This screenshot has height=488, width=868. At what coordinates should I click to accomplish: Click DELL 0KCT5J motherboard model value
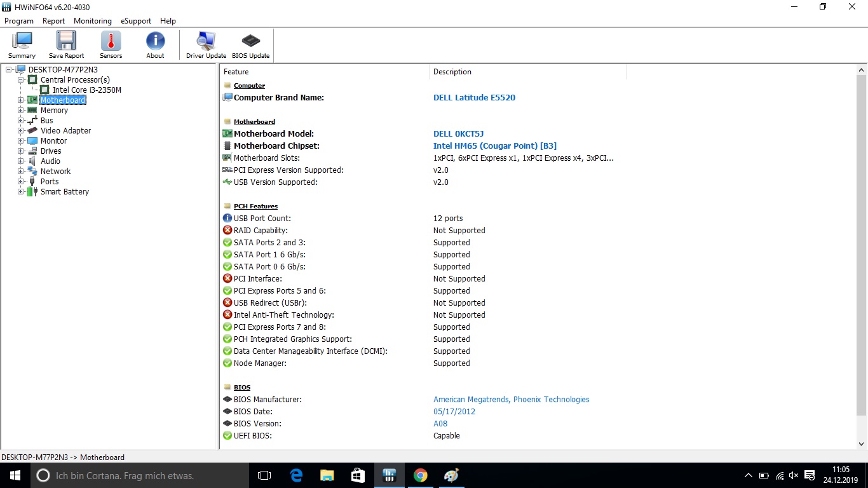(458, 134)
